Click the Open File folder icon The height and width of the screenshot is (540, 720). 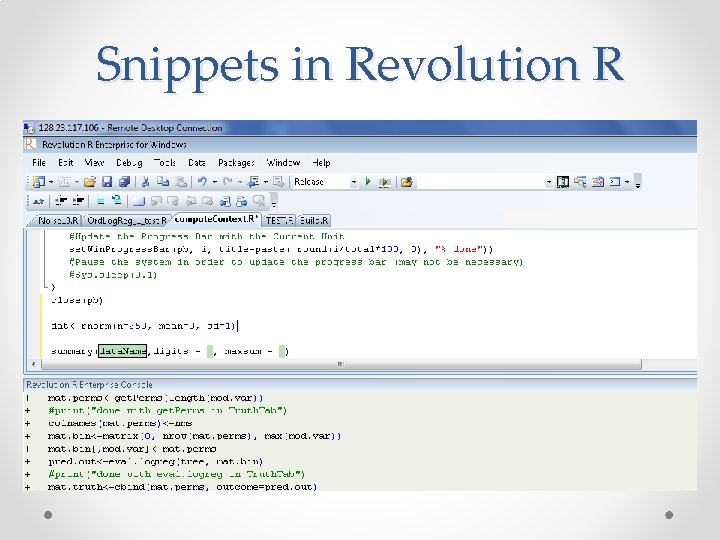(90, 182)
